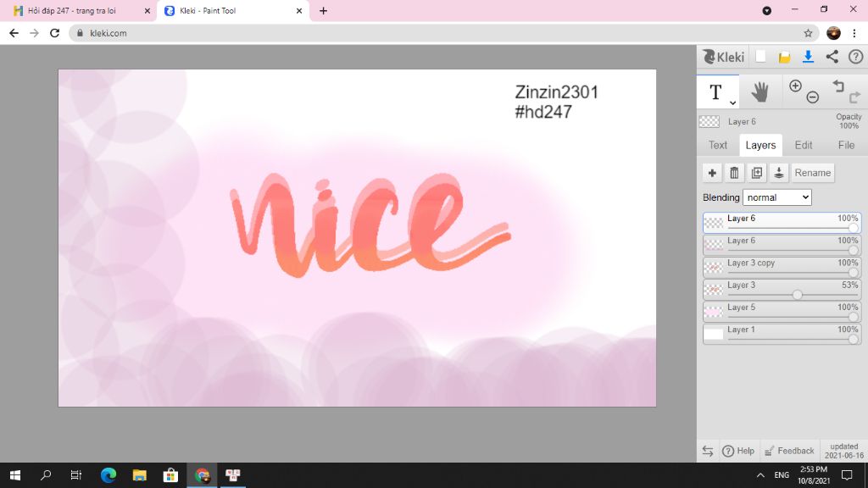Click the zoom in magnifier
Screen dimensions: 868x488
[x=795, y=86]
